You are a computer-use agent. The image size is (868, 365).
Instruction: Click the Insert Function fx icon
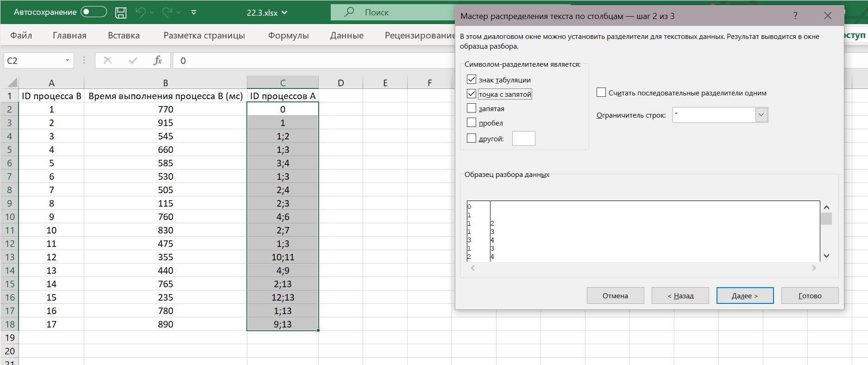pyautogui.click(x=157, y=61)
